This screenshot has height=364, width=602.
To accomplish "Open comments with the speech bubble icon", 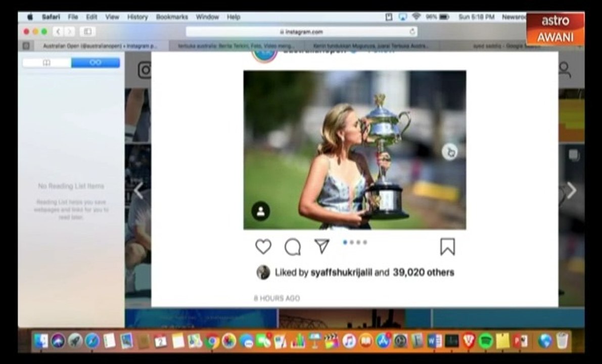I will coord(293,247).
